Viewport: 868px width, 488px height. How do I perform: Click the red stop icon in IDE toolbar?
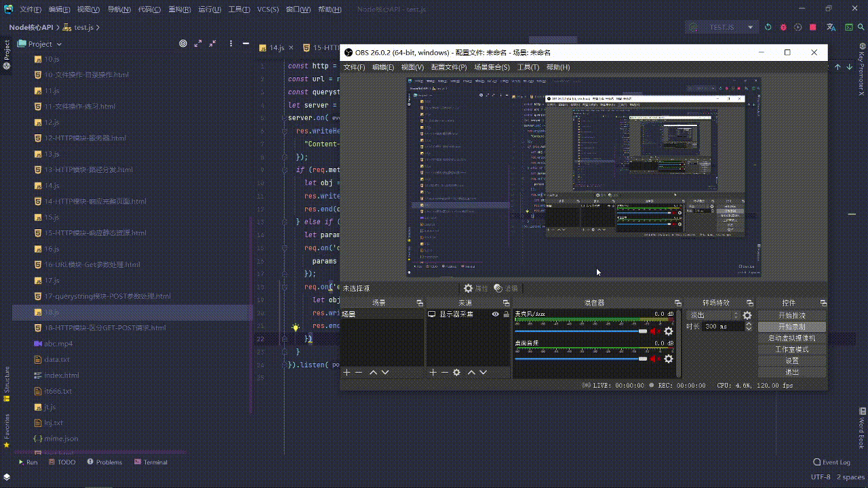(813, 27)
